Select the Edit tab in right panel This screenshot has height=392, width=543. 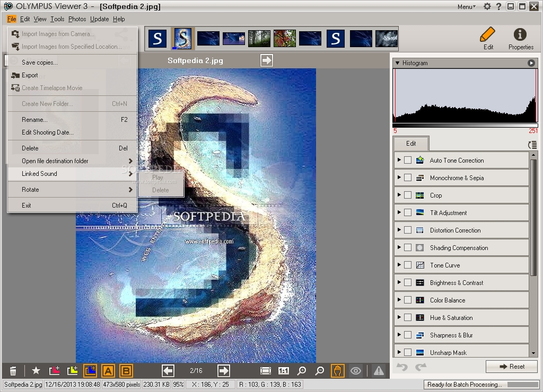pos(411,143)
